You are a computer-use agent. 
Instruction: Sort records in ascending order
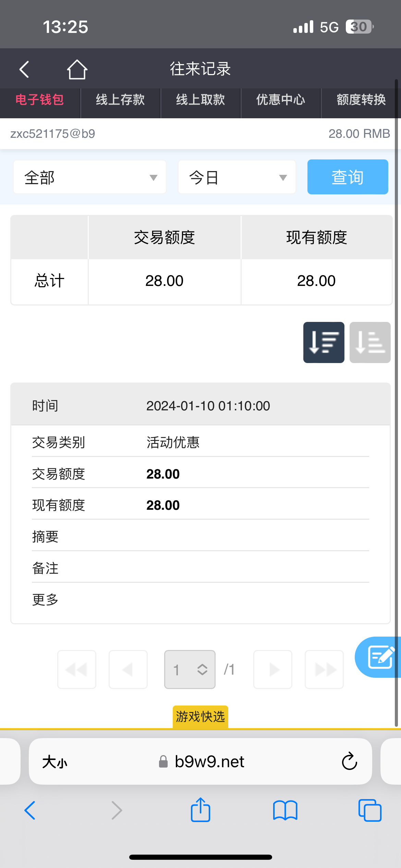click(370, 342)
